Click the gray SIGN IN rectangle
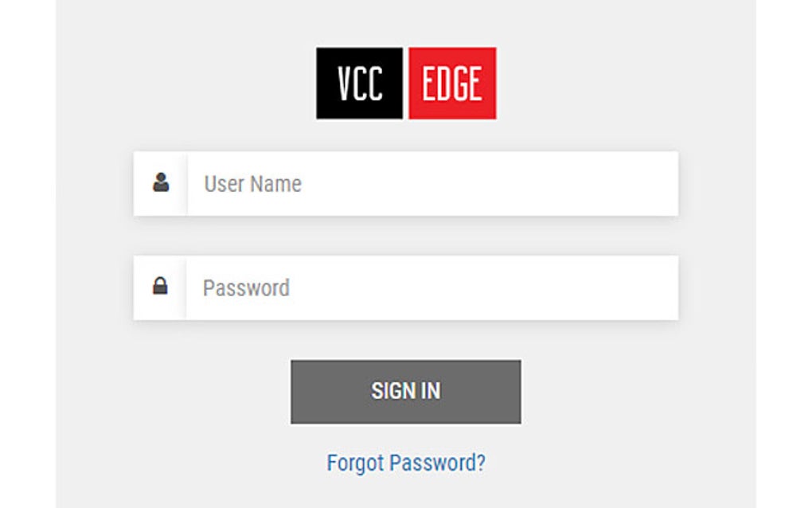 click(405, 391)
